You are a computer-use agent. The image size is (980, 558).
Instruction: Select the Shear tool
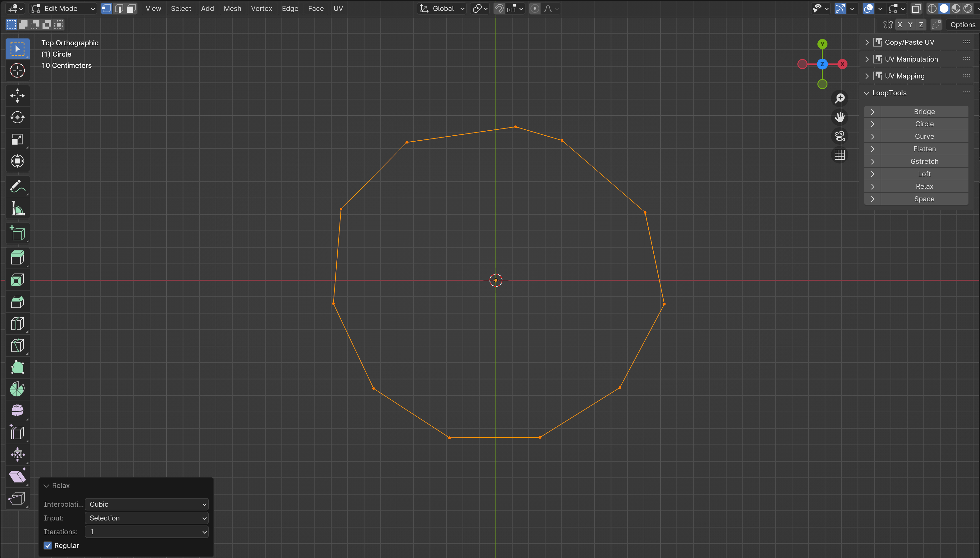17,476
